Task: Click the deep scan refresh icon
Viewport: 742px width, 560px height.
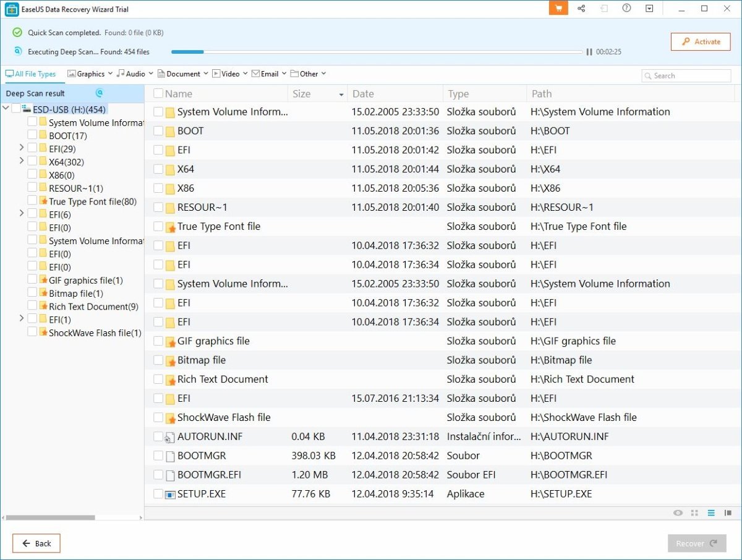Action: coord(99,93)
